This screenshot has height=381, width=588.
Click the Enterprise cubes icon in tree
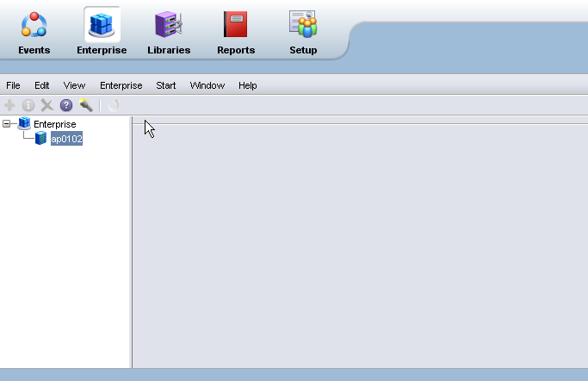24,123
